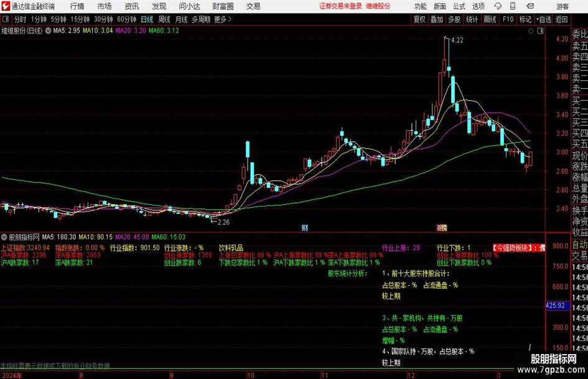The height and width of the screenshot is (379, 588).
Task: Open the 资讯 menu
Action: [132, 6]
